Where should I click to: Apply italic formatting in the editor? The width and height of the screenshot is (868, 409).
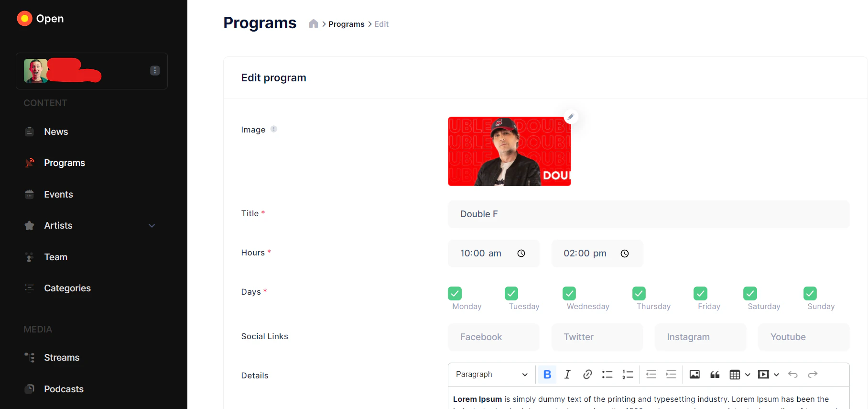pos(567,375)
